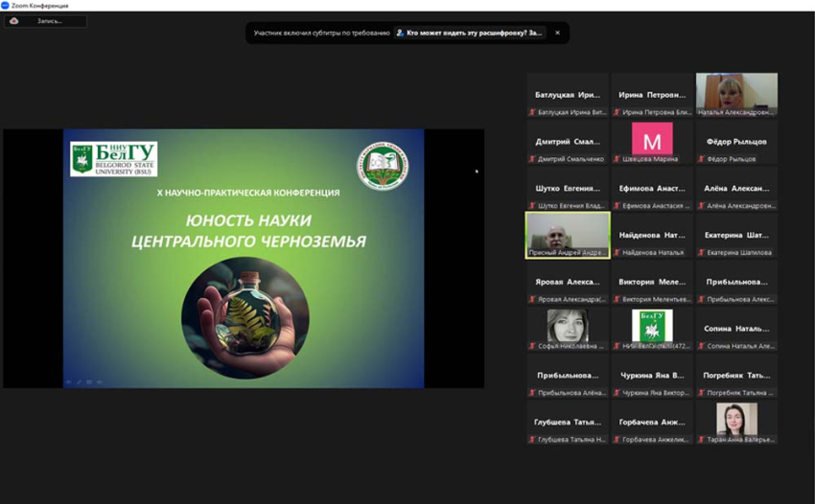Click muted mic icon for Таран Анна Валерьевна
The width and height of the screenshot is (815, 504).
[702, 439]
